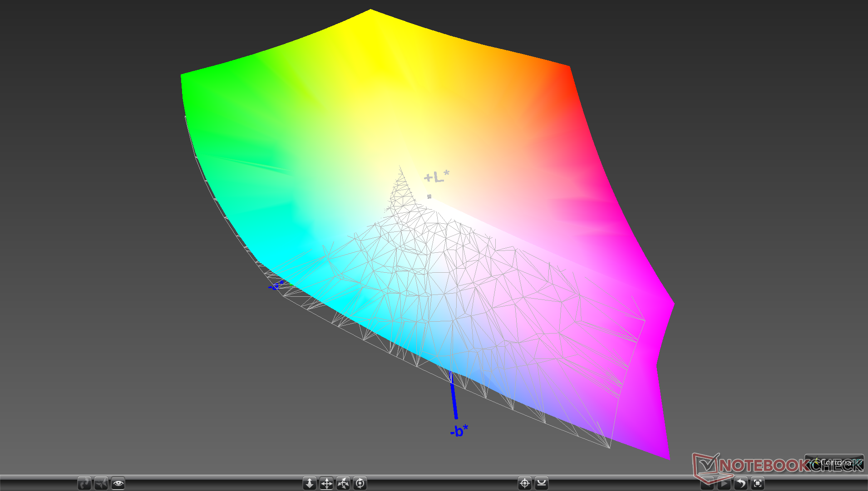Activate the Roll rotation tool

point(360,483)
